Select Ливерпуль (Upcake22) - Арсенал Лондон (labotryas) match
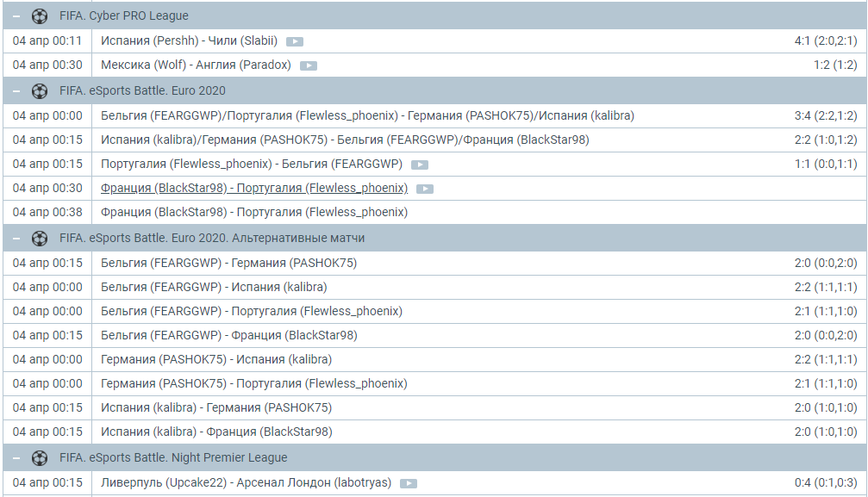Image resolution: width=868 pixels, height=497 pixels. click(246, 482)
